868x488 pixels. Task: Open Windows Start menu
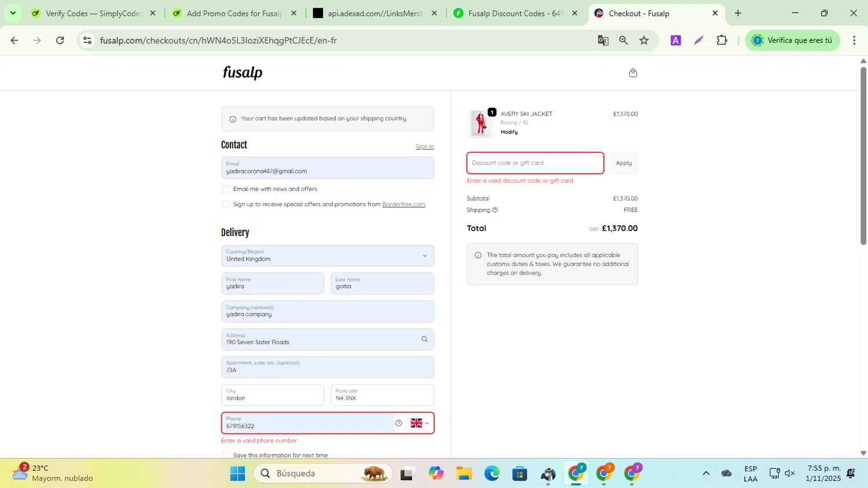tap(237, 474)
